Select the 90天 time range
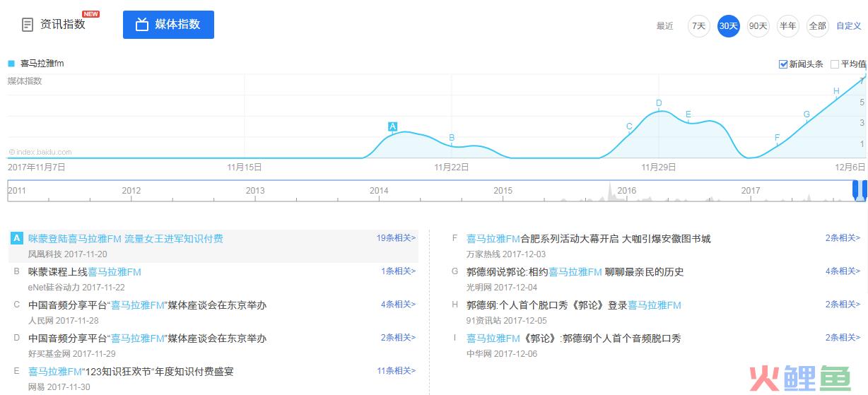Viewport: 868px width, 395px height. [x=758, y=26]
